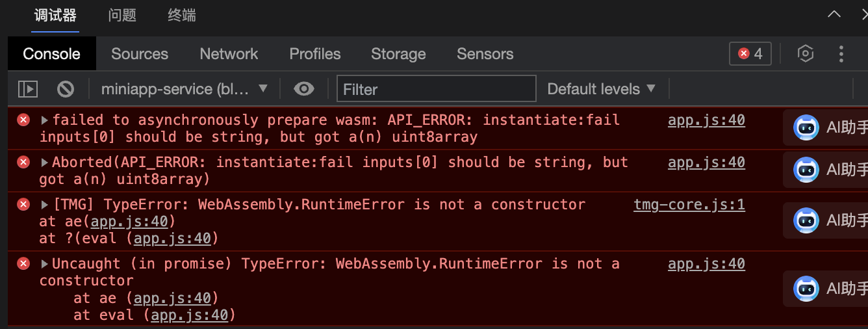Open the three-dot more options menu

click(841, 54)
